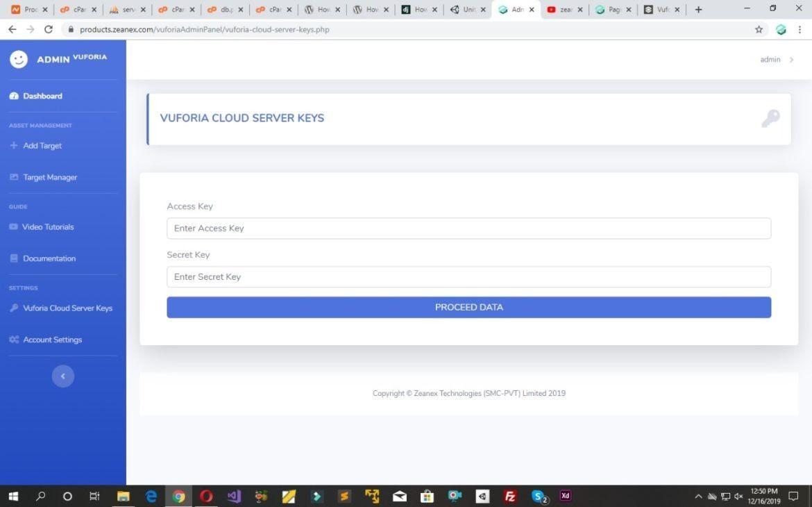
Task: Open Adobe XD from taskbar
Action: pos(566,496)
